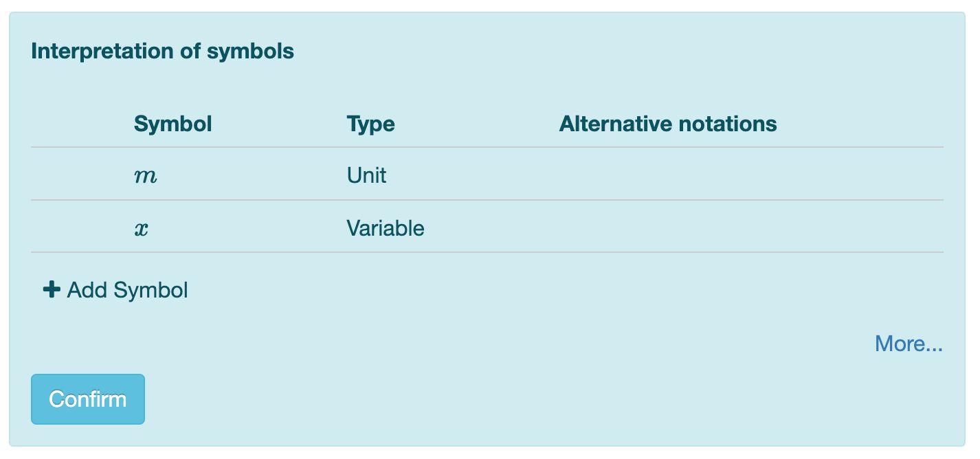Viewport: 980px width, 459px height.
Task: Open the More... link at bottom right
Action: (x=909, y=344)
